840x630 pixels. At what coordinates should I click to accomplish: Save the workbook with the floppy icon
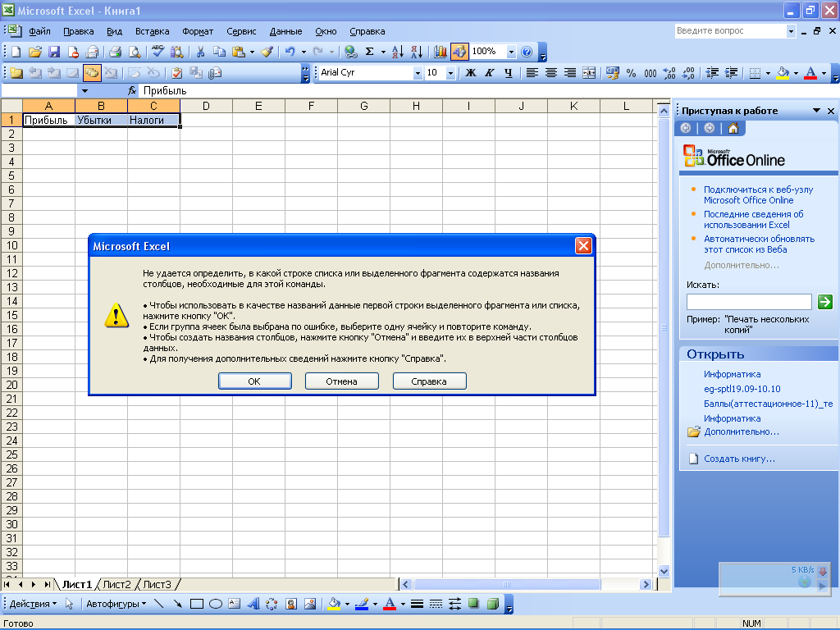pos(54,52)
